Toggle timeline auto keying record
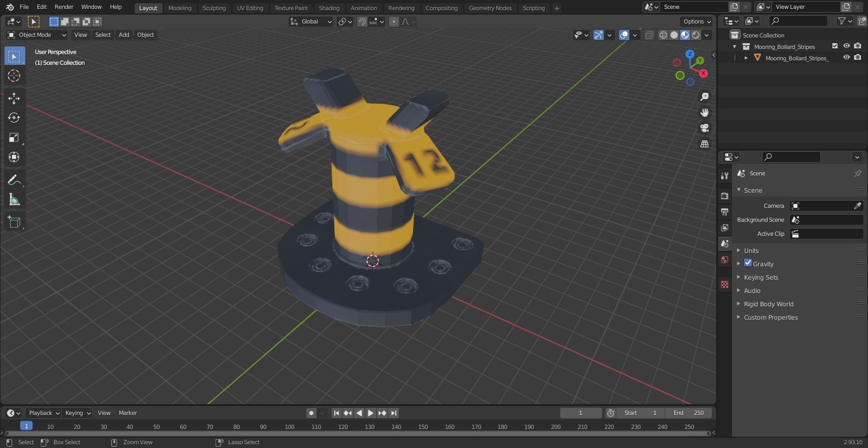This screenshot has width=868, height=448. pos(311,413)
